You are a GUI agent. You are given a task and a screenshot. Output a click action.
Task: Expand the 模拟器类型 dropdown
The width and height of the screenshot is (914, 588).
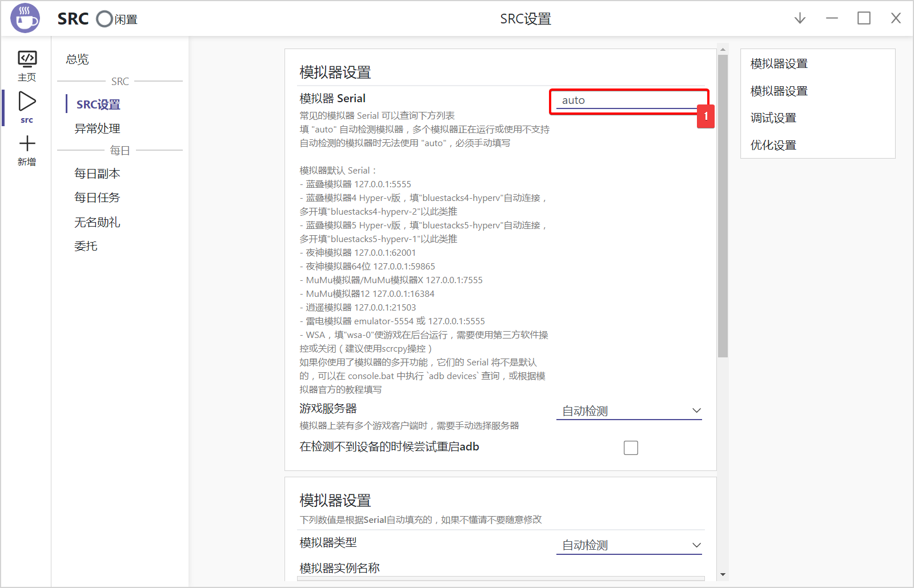(629, 545)
